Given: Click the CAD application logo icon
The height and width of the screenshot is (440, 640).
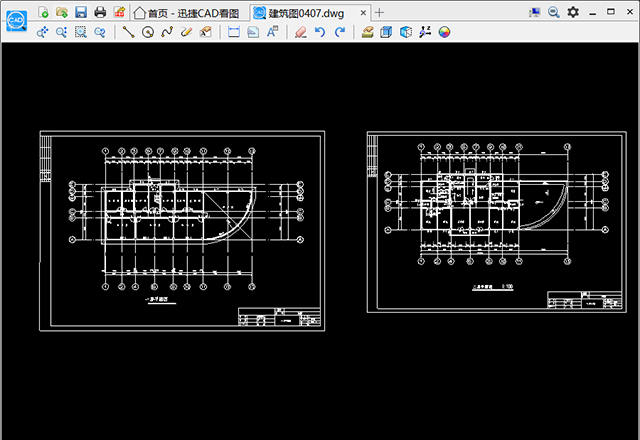Looking at the screenshot, I should click(17, 20).
